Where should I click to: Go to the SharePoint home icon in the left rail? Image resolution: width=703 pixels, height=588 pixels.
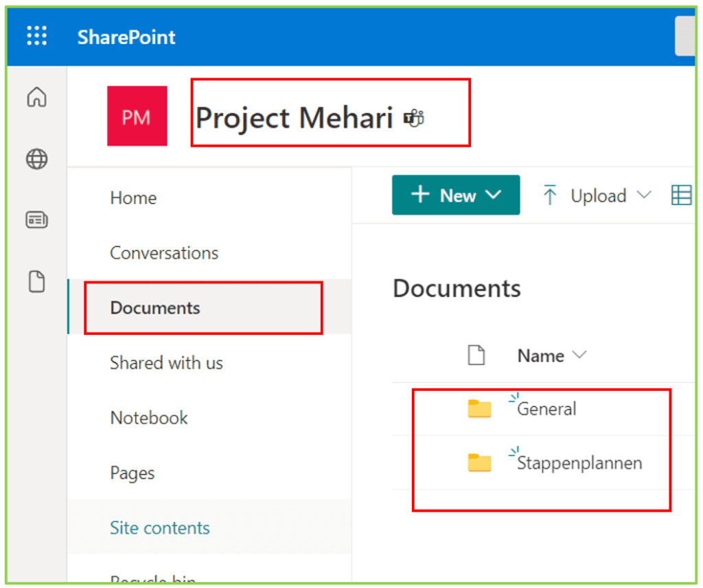(37, 97)
